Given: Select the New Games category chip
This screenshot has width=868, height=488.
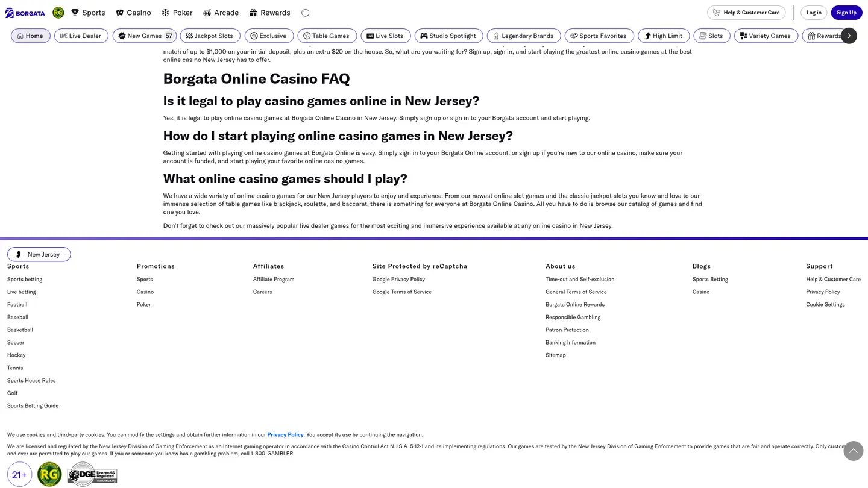Looking at the screenshot, I should click(x=145, y=36).
